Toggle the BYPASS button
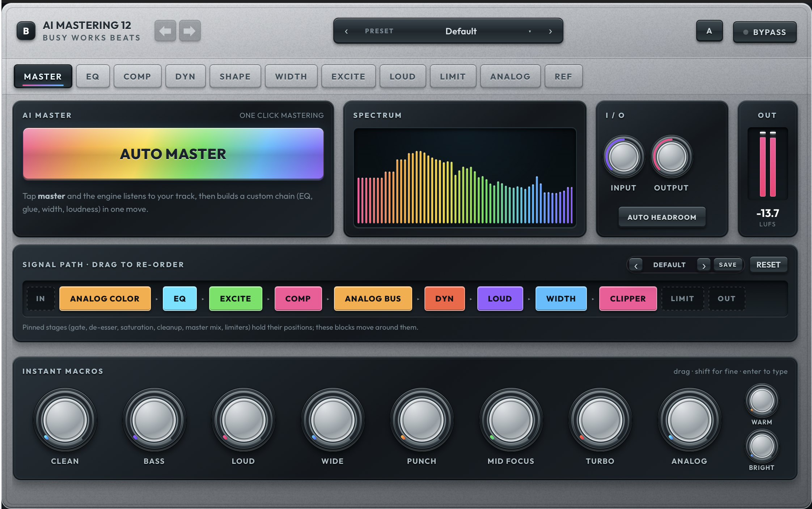Screen dimensions: 812x509 point(765,32)
